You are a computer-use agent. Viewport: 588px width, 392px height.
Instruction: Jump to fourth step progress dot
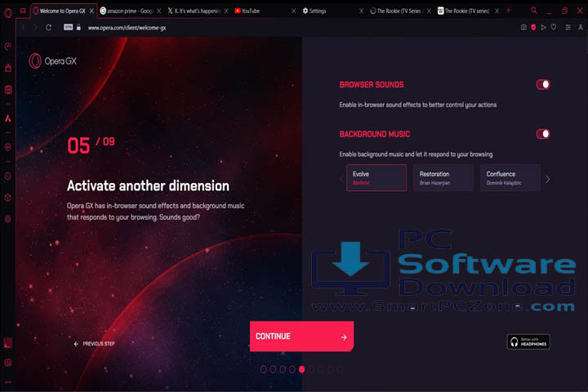pyautogui.click(x=292, y=369)
